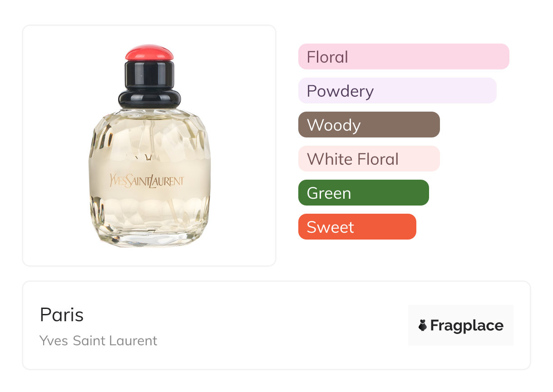Select the orange Sweet accord bar
553x392 pixels.
coord(357,227)
